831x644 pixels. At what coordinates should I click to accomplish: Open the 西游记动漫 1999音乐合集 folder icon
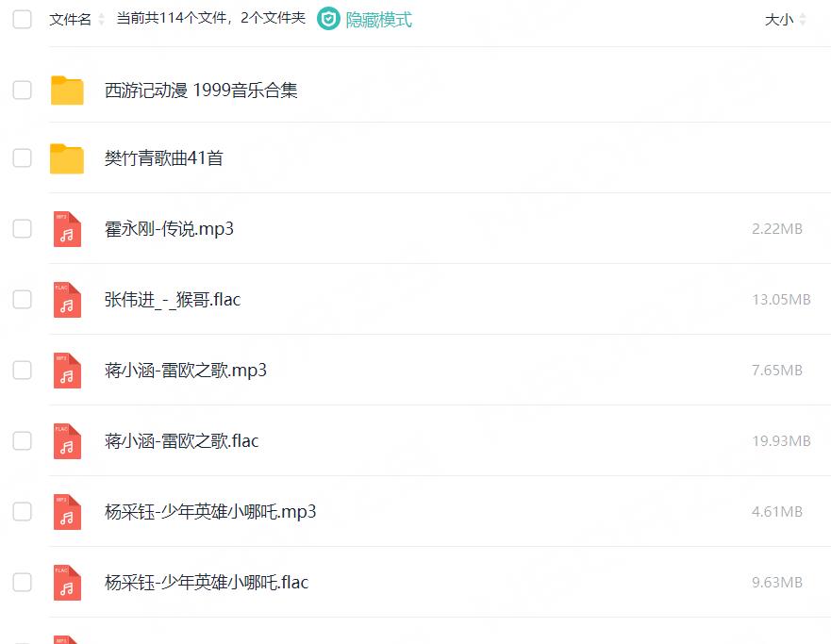click(66, 90)
